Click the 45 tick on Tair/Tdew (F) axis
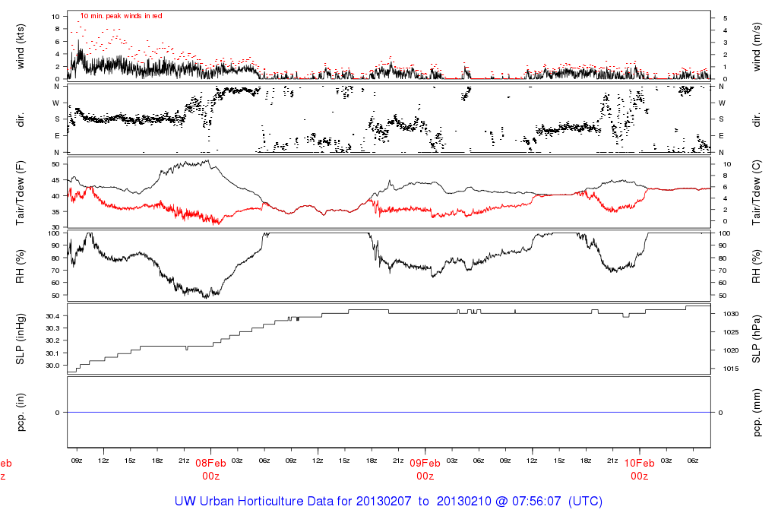778x532 pixels. click(55, 180)
